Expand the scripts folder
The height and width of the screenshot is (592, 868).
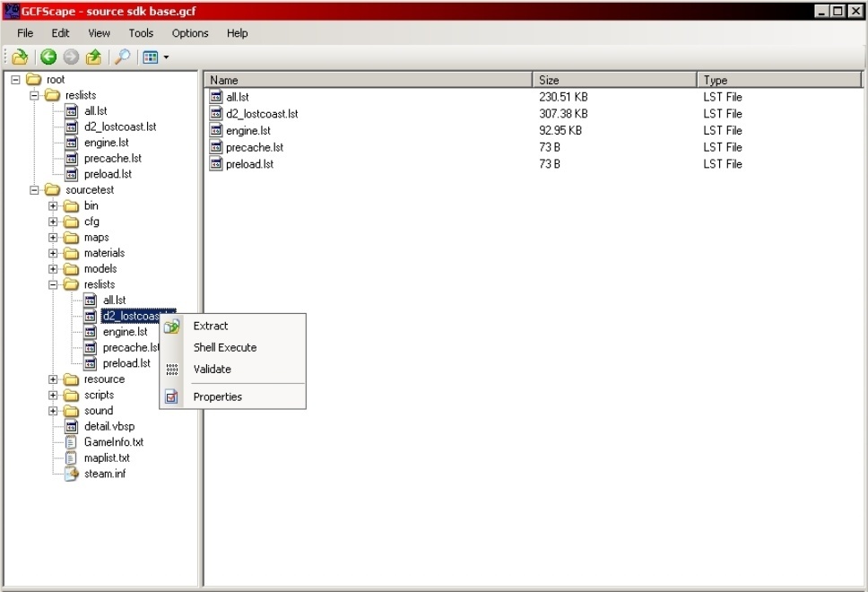53,395
